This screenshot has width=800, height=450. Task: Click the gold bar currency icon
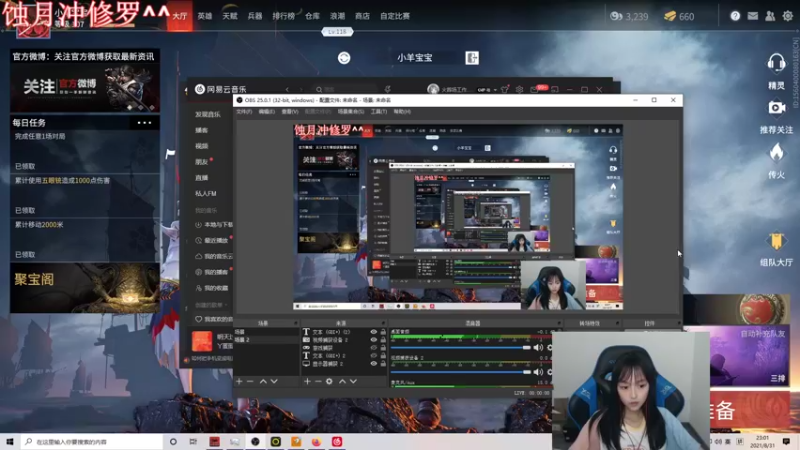(670, 16)
